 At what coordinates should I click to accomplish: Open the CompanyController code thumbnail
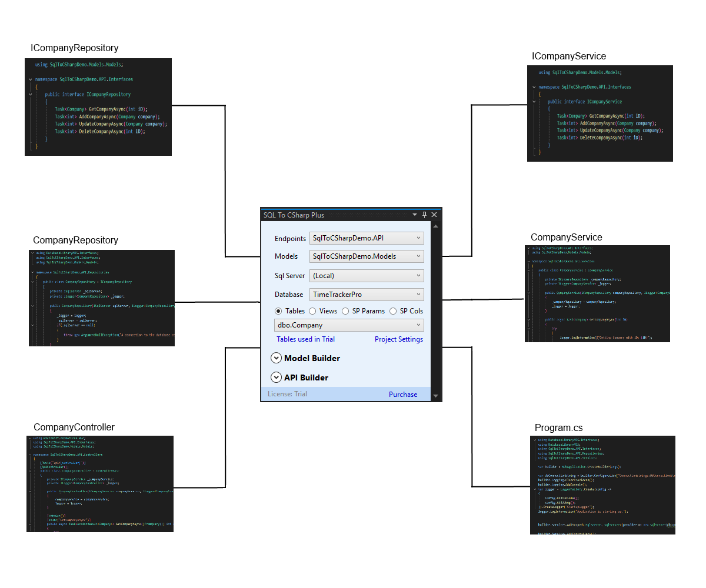point(100,484)
